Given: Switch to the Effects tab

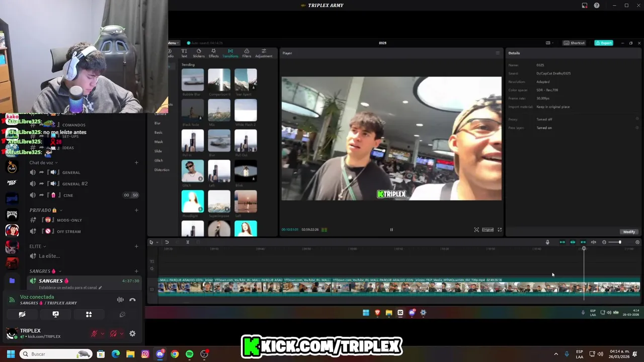Looking at the screenshot, I should pos(213,53).
